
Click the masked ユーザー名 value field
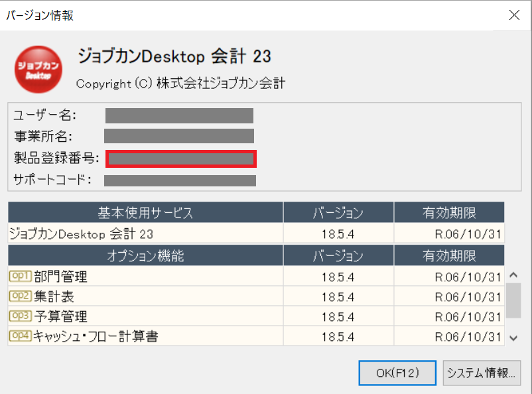coord(179,115)
